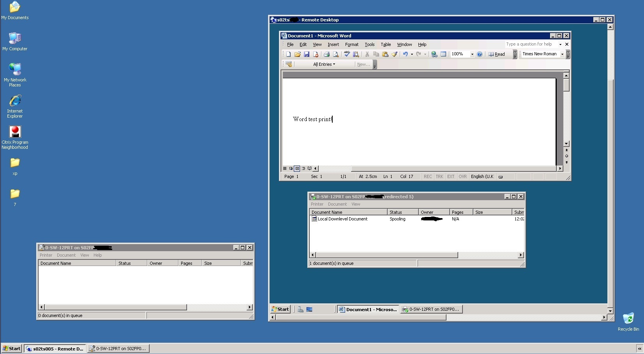This screenshot has height=354, width=644.
Task: Click the Redo arrow icon
Action: (418, 54)
